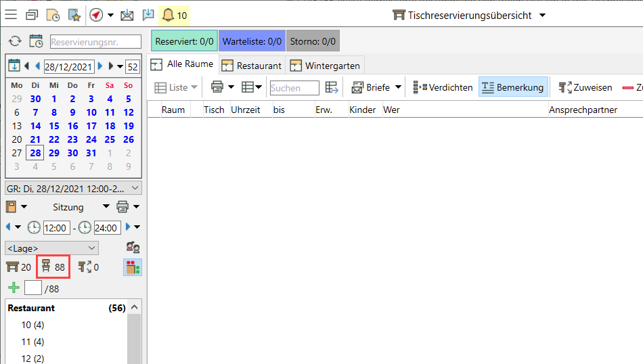This screenshot has width=643, height=364.
Task: Click the Reservierungsnr. input field
Action: pos(95,42)
